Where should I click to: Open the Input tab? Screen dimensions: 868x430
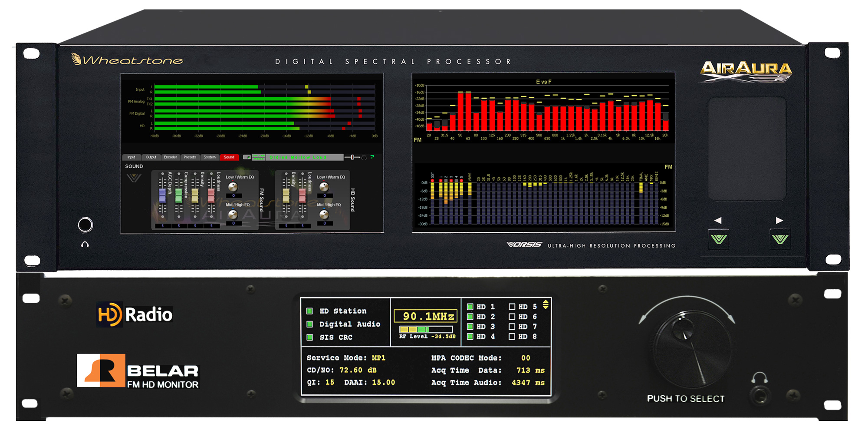click(x=132, y=157)
